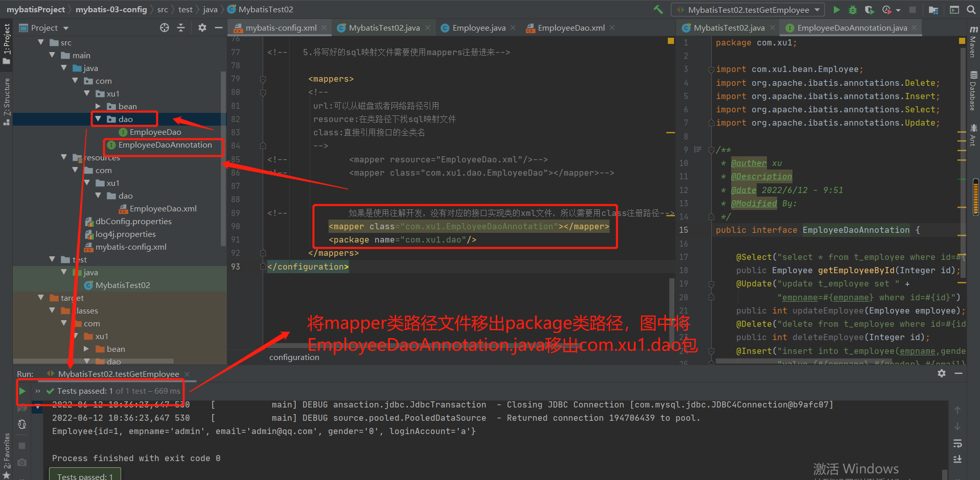Click scroll to end icon in console
Screen dimensions: 980x480
click(958, 459)
